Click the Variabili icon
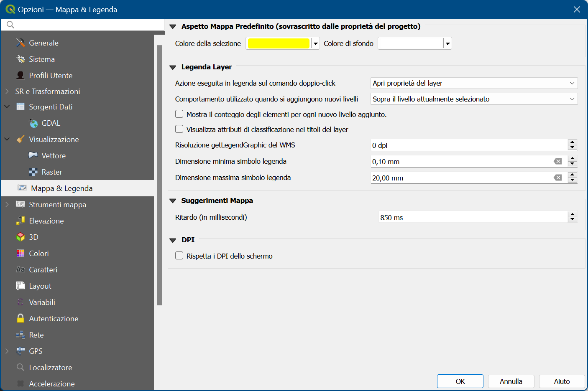This screenshot has height=391, width=588. pyautogui.click(x=20, y=302)
